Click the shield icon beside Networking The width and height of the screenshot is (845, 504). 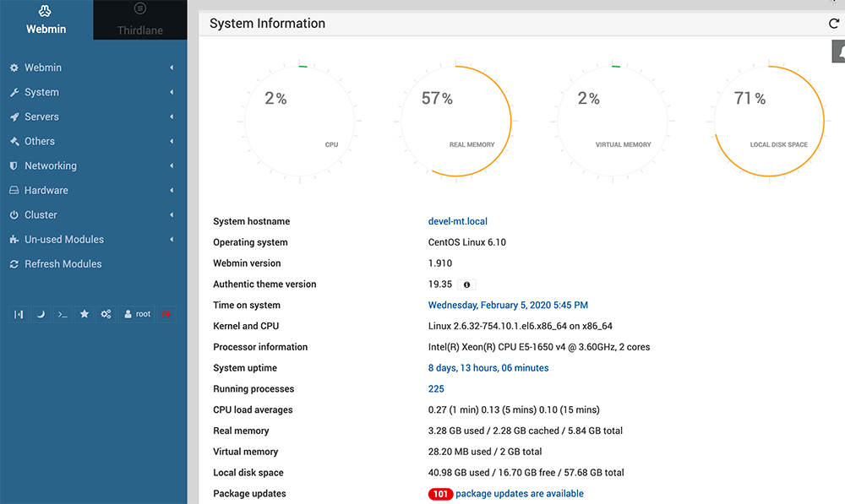(14, 165)
